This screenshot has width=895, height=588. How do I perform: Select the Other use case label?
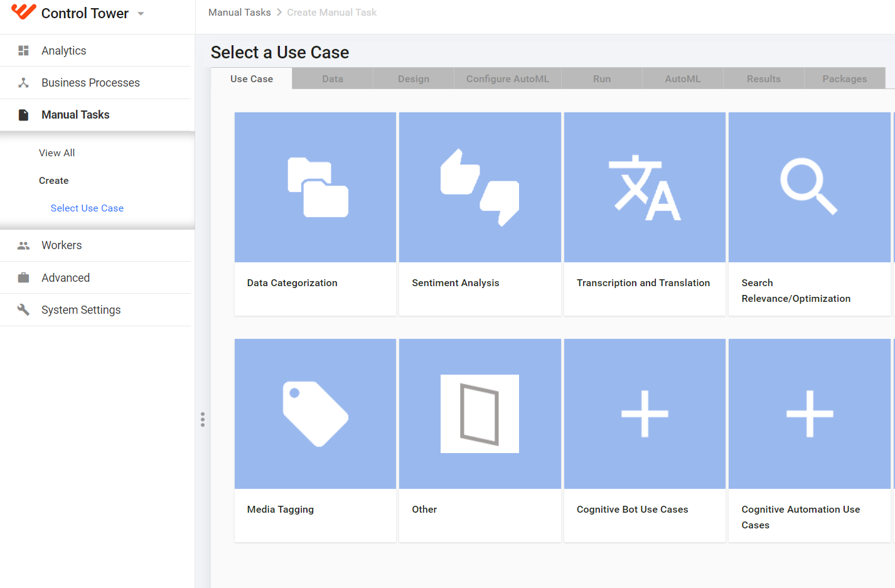(424, 510)
